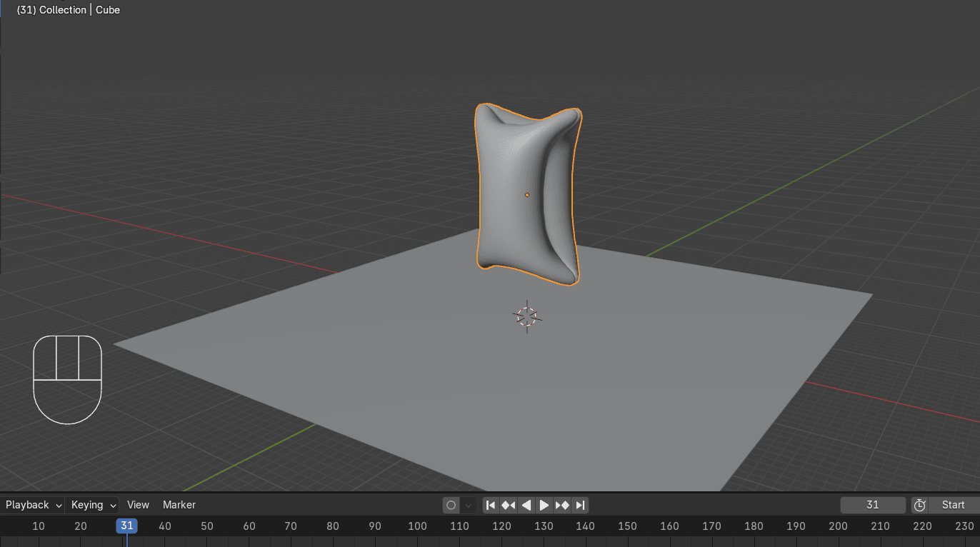This screenshot has width=980, height=547.
Task: Toggle the preview range clock icon
Action: (x=919, y=505)
